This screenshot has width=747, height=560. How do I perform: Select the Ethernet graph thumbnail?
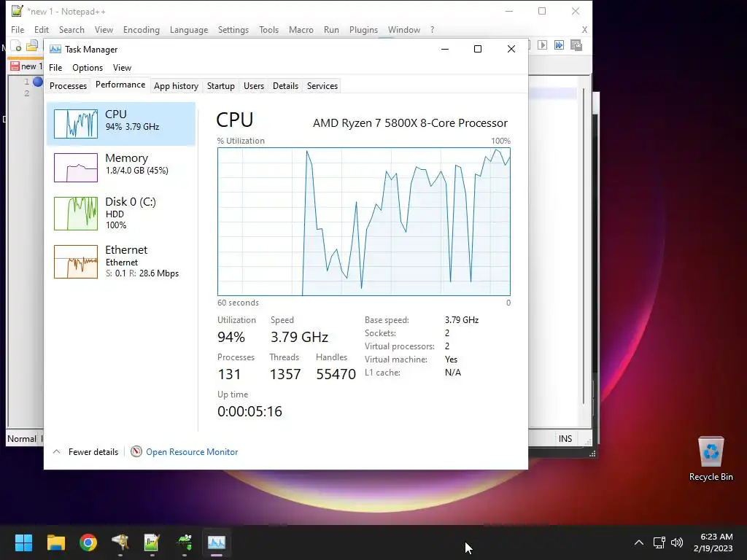click(76, 262)
